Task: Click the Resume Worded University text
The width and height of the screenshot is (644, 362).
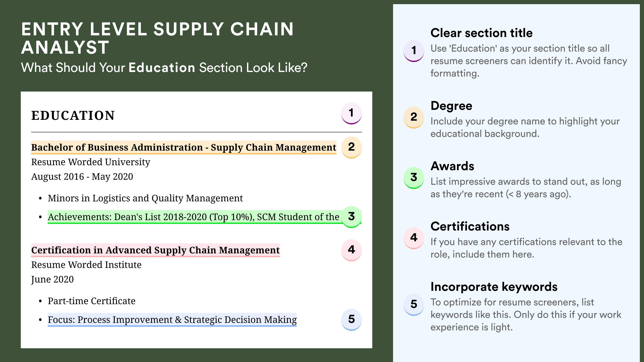Action: tap(91, 162)
